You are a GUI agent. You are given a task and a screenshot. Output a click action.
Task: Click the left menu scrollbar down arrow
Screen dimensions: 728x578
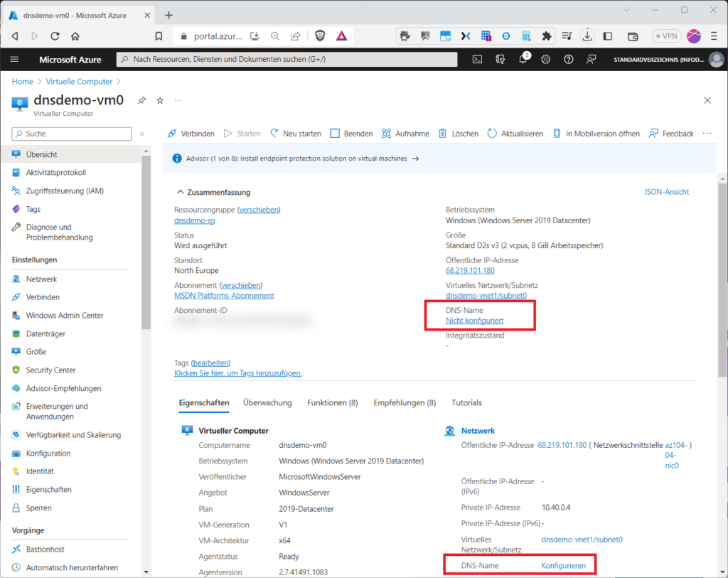point(146,572)
